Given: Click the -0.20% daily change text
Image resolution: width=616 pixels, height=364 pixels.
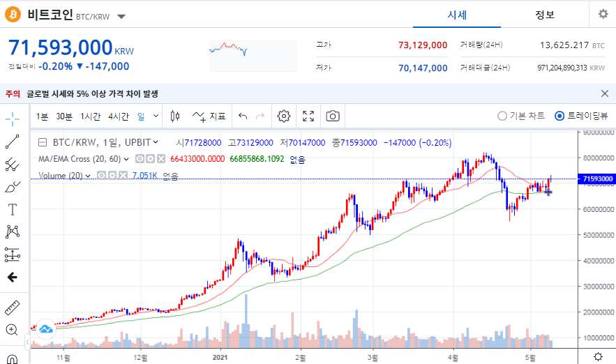Looking at the screenshot, I should 55,66.
